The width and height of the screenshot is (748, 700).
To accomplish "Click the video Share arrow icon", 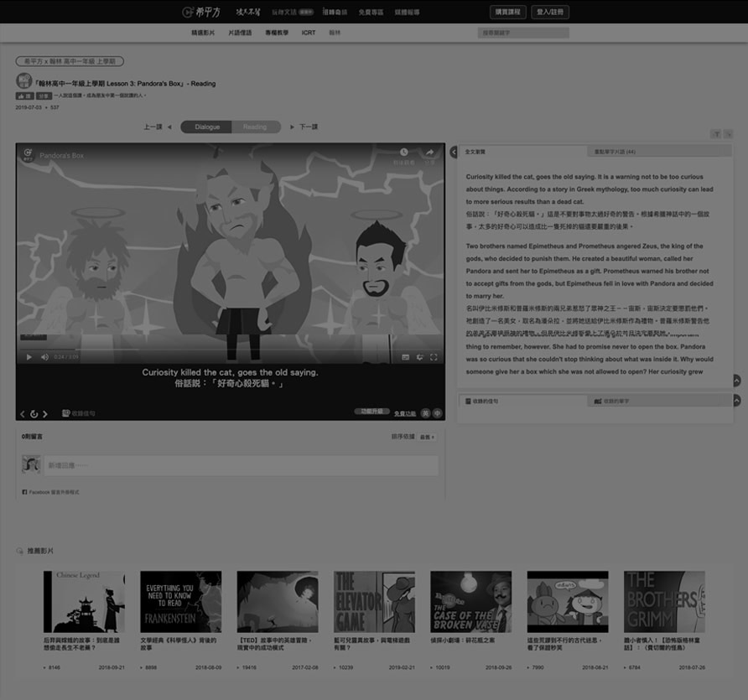I will point(430,152).
